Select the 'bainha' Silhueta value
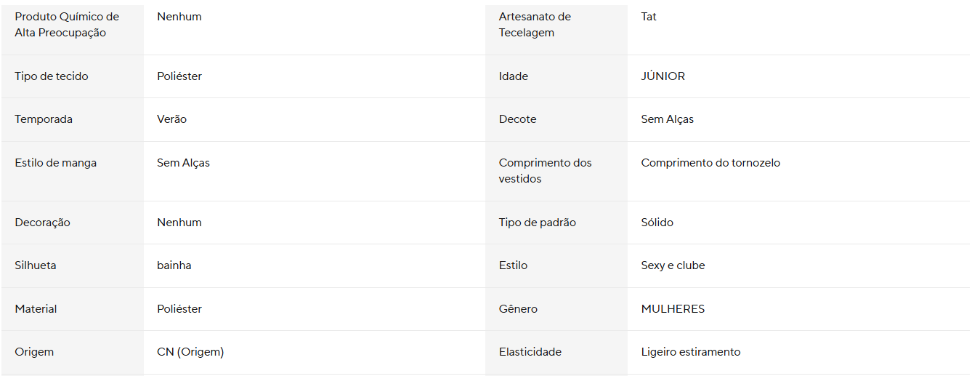Viewport: 980px width, 376px height. (x=174, y=265)
